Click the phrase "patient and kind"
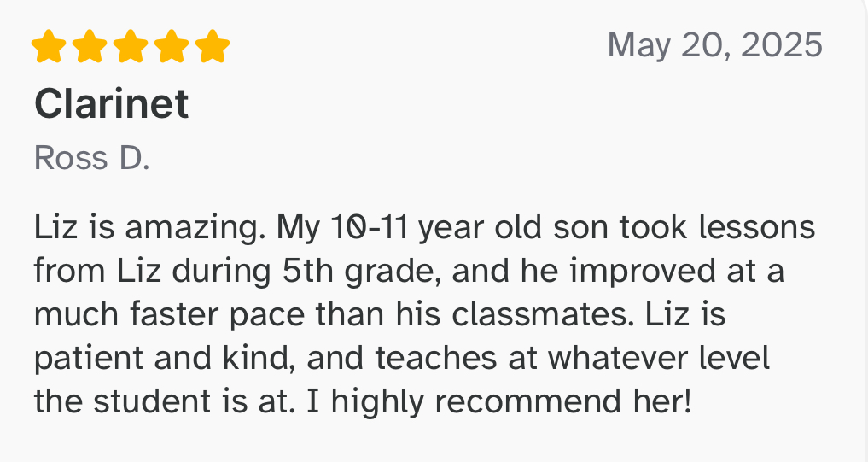 163,358
